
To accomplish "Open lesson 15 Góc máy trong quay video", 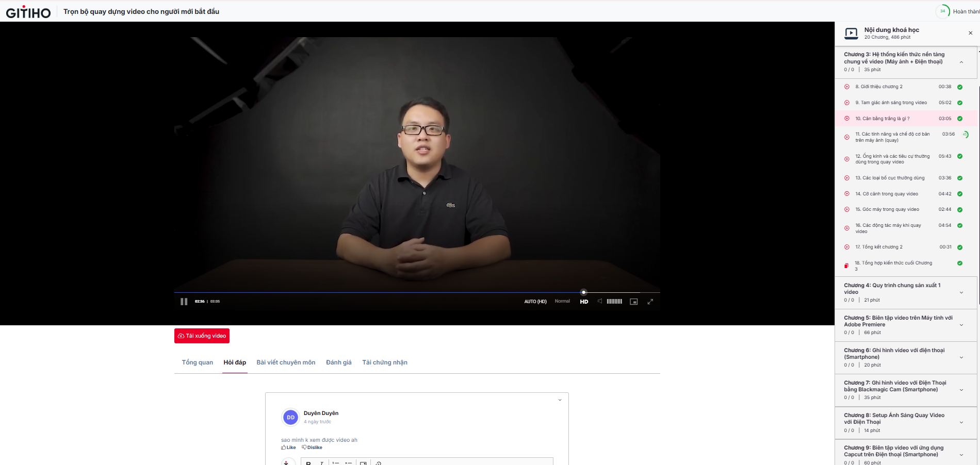I will click(887, 209).
